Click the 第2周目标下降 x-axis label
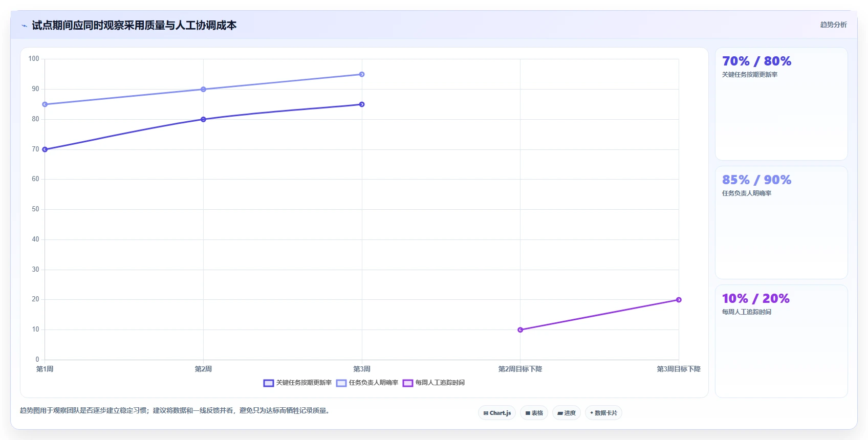This screenshot has width=868, height=440. (x=520, y=369)
